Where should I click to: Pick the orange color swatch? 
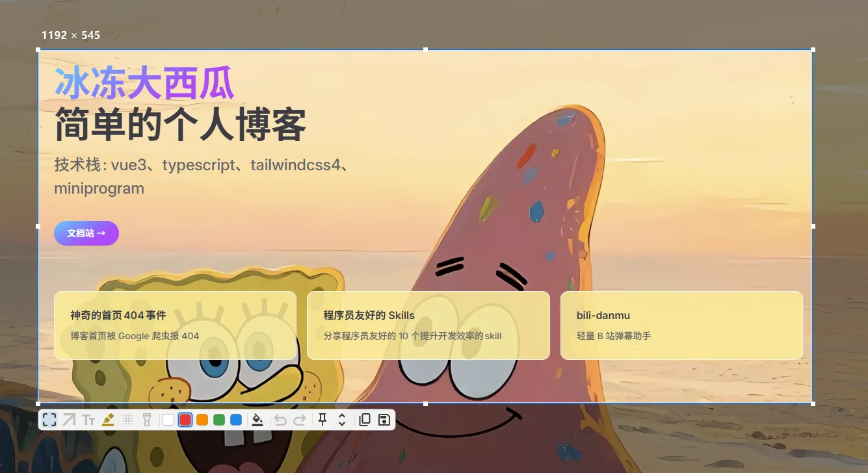pos(202,420)
